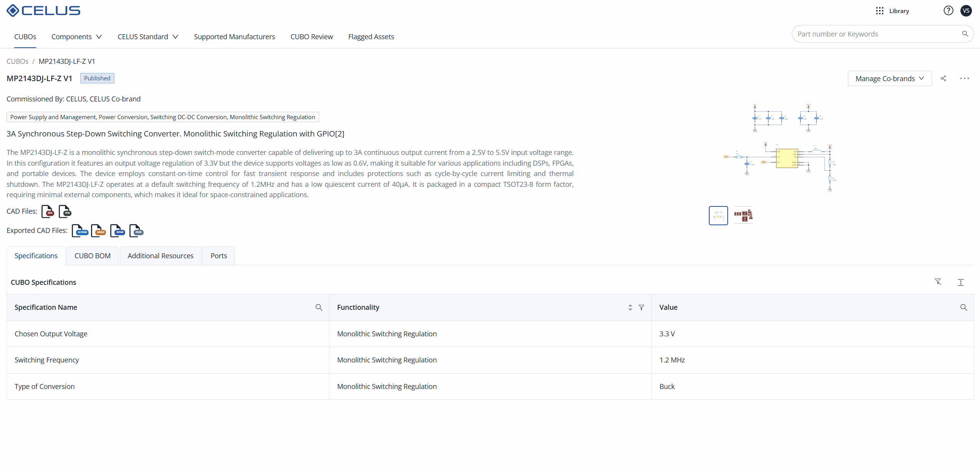Open filter for Functionality column
This screenshot has height=467, width=980.
tap(641, 307)
